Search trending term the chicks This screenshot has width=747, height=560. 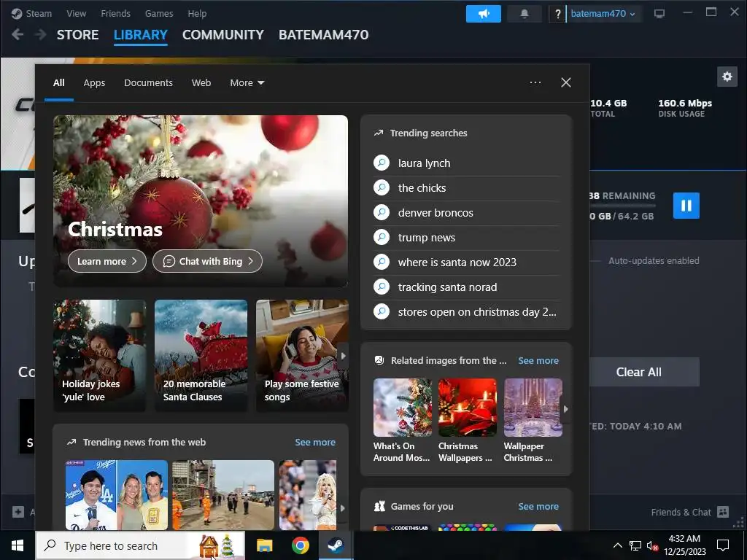point(466,188)
